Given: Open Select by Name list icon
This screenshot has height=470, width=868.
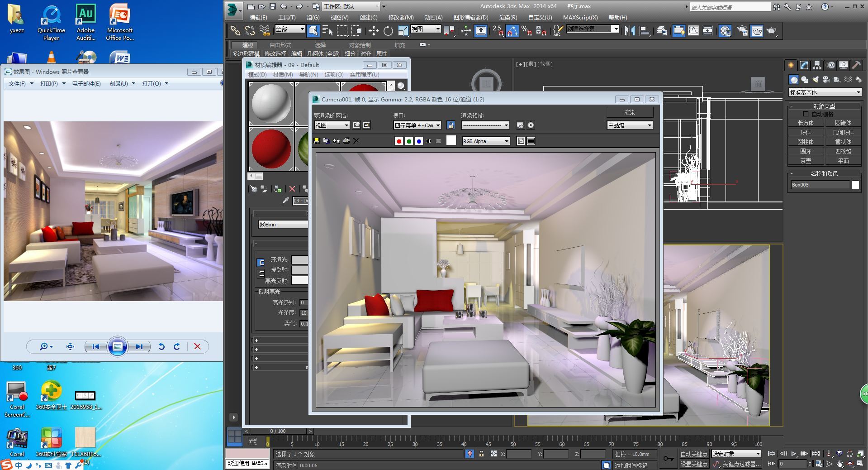Looking at the screenshot, I should coord(327,31).
